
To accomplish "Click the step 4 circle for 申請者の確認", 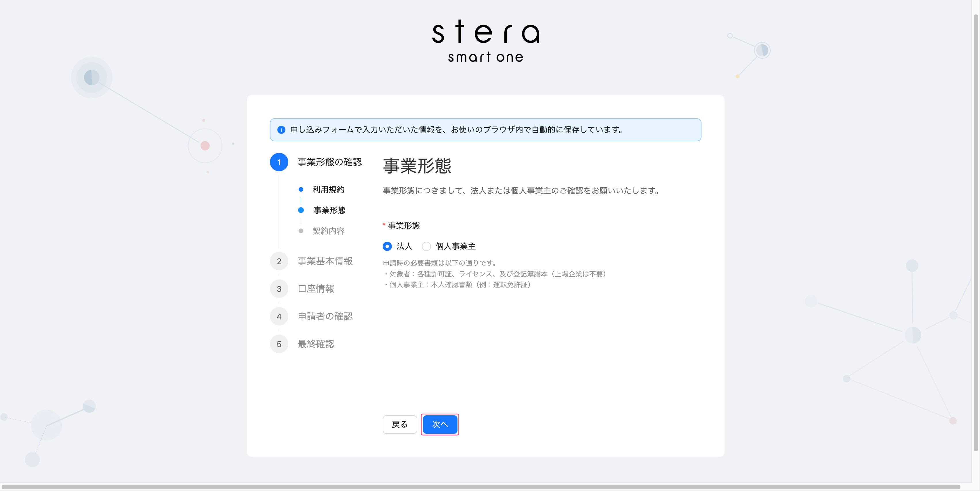I will point(279,316).
